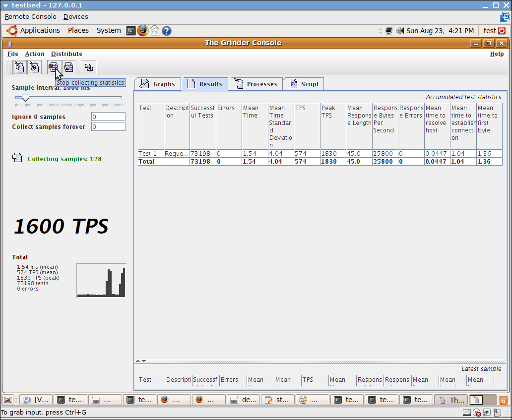Viewport: 512px width, 420px height.
Task: Click the 'Reque...' description cell
Action: pos(177,153)
